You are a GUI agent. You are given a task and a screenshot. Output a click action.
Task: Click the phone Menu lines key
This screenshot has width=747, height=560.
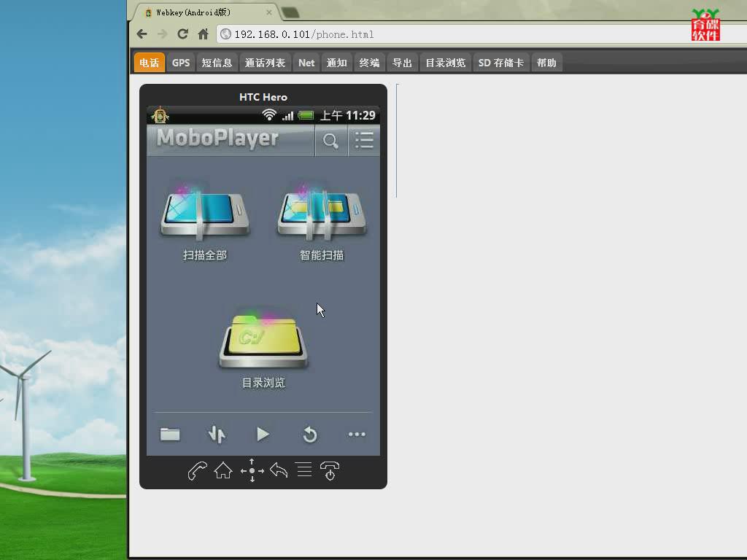coord(304,470)
